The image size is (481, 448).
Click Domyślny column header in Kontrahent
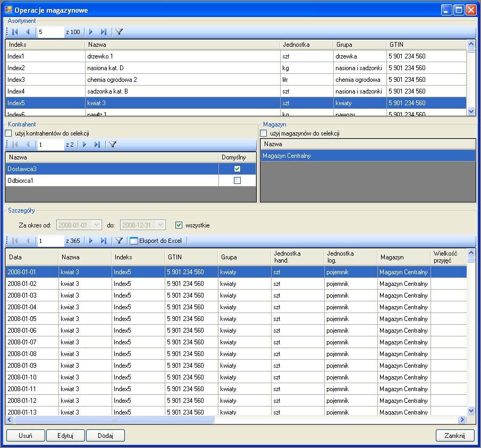click(x=237, y=157)
